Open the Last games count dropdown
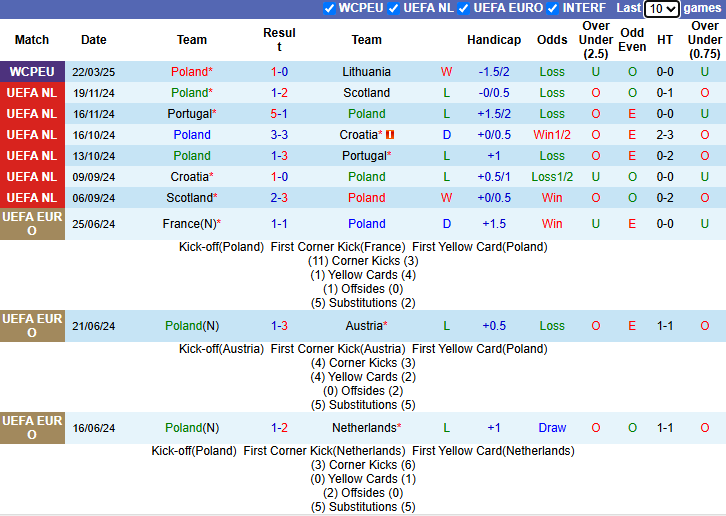This screenshot has width=726, height=516. point(661,9)
